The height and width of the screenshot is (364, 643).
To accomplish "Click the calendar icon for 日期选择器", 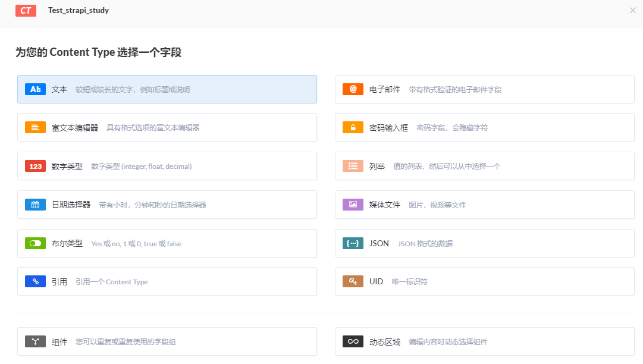I will tap(35, 204).
